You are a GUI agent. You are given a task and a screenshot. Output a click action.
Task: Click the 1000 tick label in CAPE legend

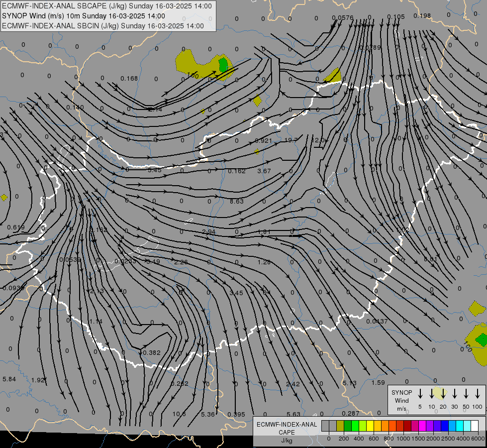[403, 439]
